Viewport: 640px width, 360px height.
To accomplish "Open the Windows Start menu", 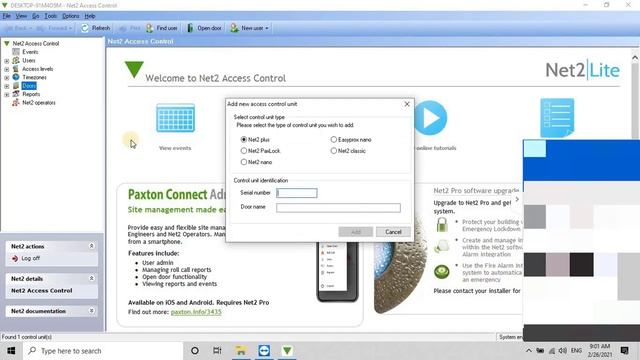I will [x=11, y=351].
